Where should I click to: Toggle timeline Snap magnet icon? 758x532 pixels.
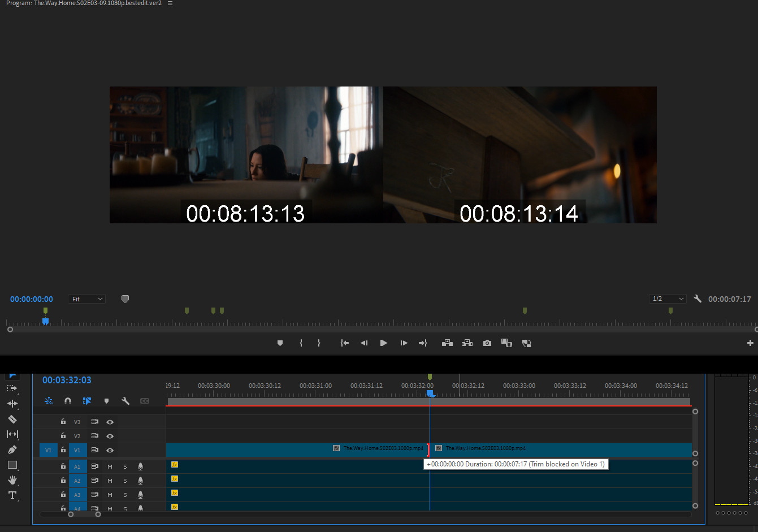pyautogui.click(x=68, y=401)
